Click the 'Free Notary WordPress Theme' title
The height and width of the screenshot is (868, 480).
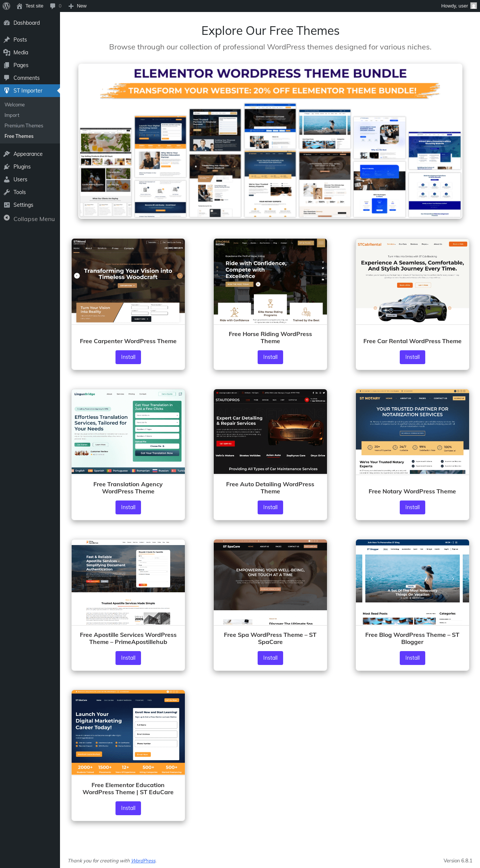[412, 492]
